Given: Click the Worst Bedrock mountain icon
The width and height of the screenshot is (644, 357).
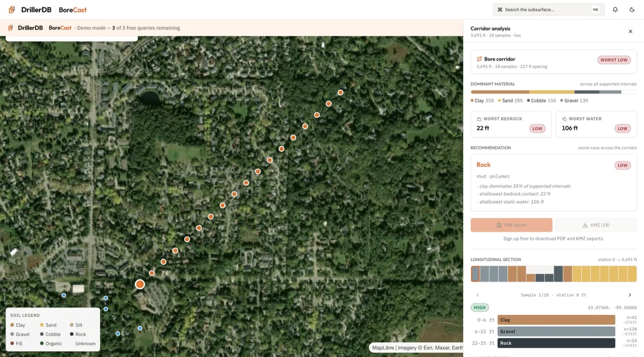Looking at the screenshot, I should click(x=479, y=119).
